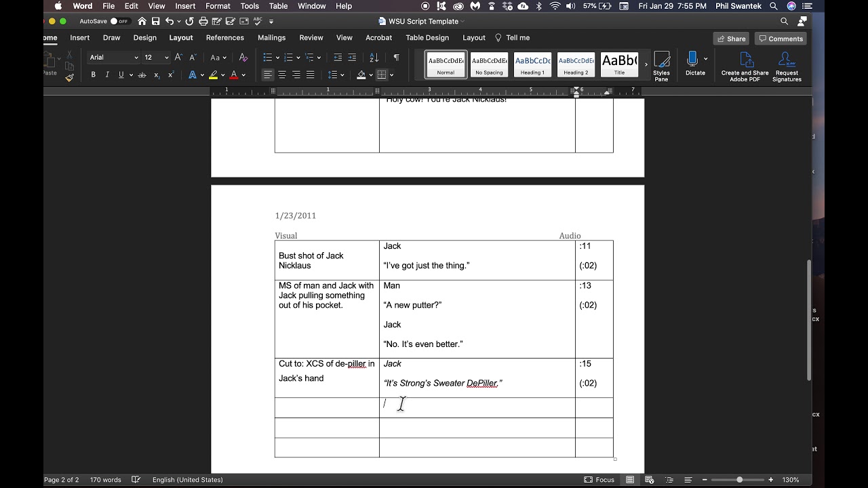Justify paragraph text
Image resolution: width=868 pixels, height=488 pixels.
coord(311,75)
